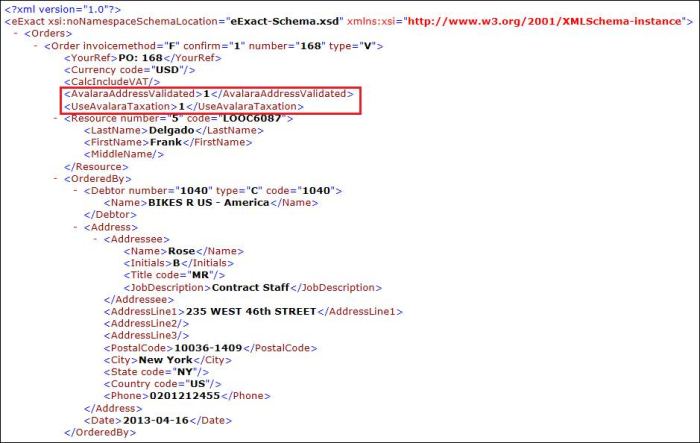The width and height of the screenshot is (700, 443).
Task: Collapse the Resource number node
Action: click(x=55, y=118)
